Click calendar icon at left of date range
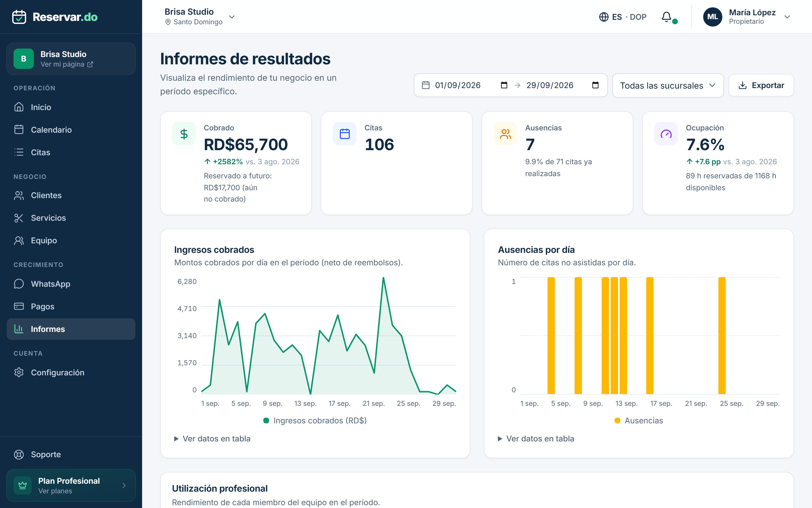This screenshot has height=508, width=812. (426, 85)
